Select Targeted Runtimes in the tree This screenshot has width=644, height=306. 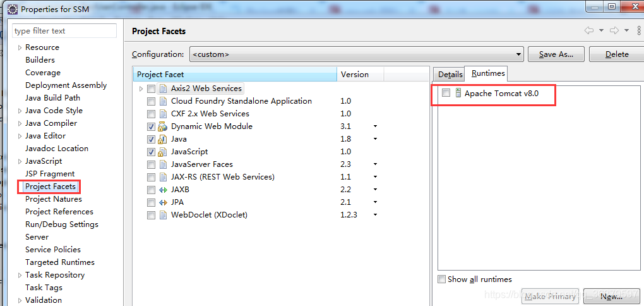tap(60, 262)
